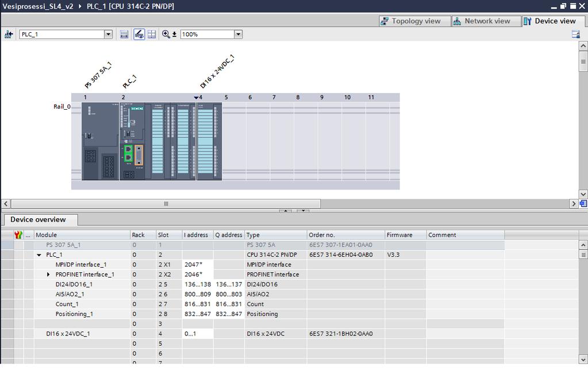This screenshot has width=588, height=382.
Task: Sort by I address column header
Action: (x=198, y=235)
